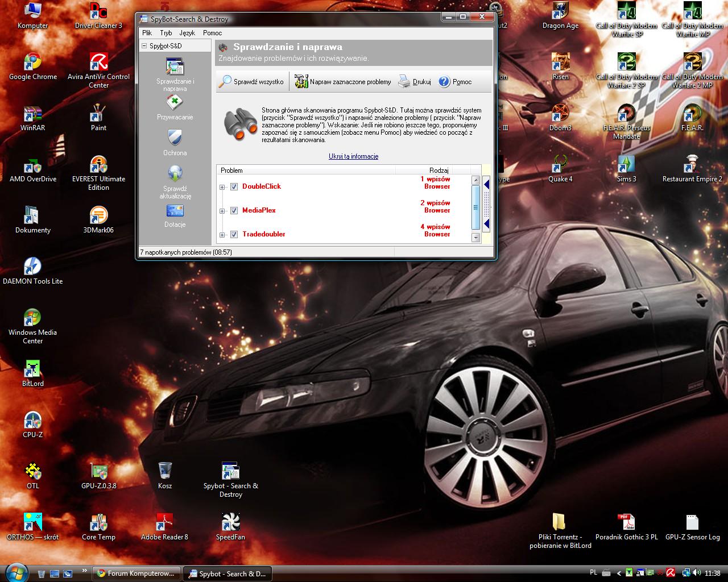Screen dimensions: 728x582
Task: Open Sims 3 desktop icon
Action: 626,169
